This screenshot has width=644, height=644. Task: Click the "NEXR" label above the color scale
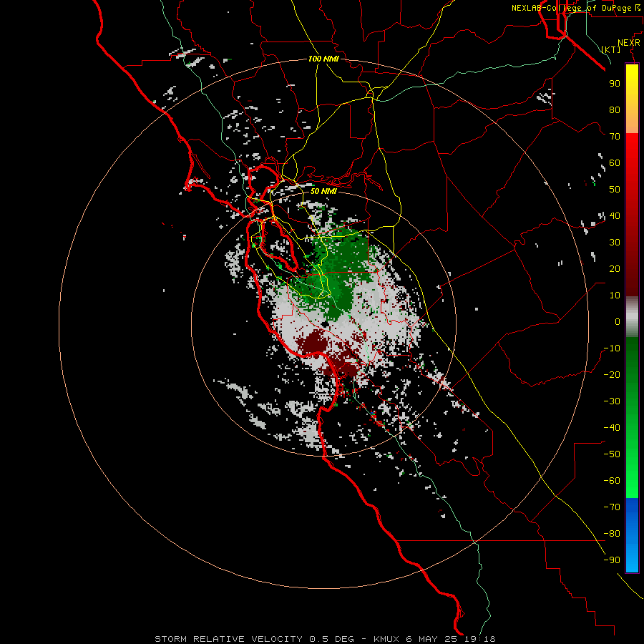coord(629,43)
